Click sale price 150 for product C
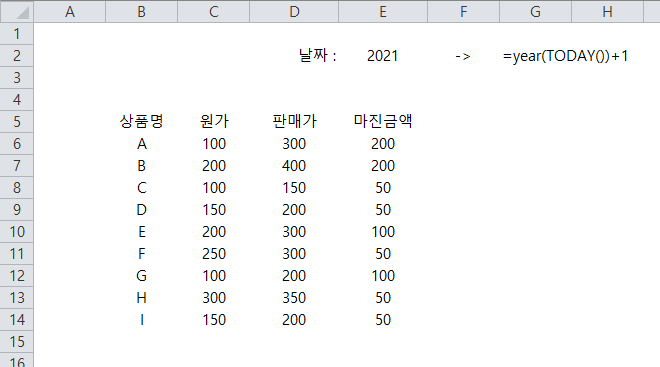The height and width of the screenshot is (367, 660). pyautogui.click(x=294, y=187)
